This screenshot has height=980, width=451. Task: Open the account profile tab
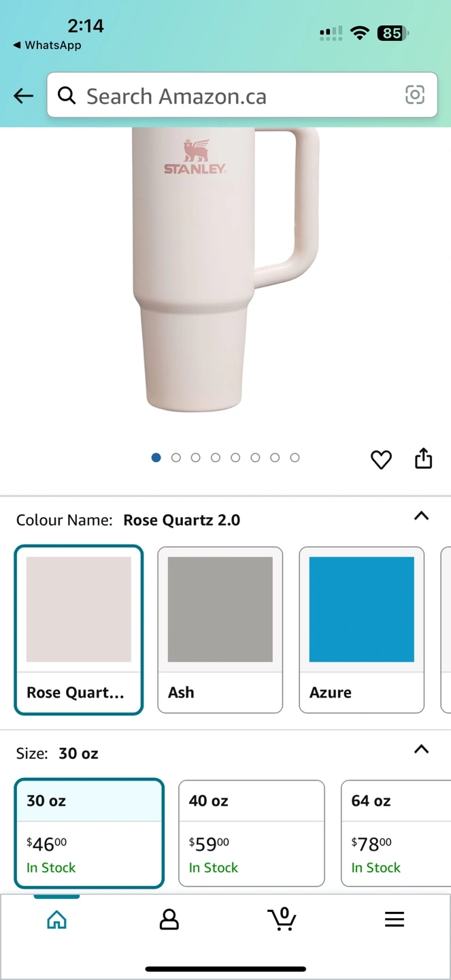[169, 920]
